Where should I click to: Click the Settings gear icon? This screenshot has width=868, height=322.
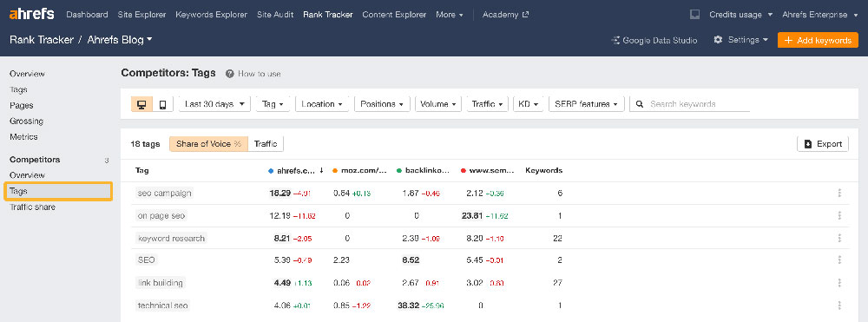tap(718, 40)
